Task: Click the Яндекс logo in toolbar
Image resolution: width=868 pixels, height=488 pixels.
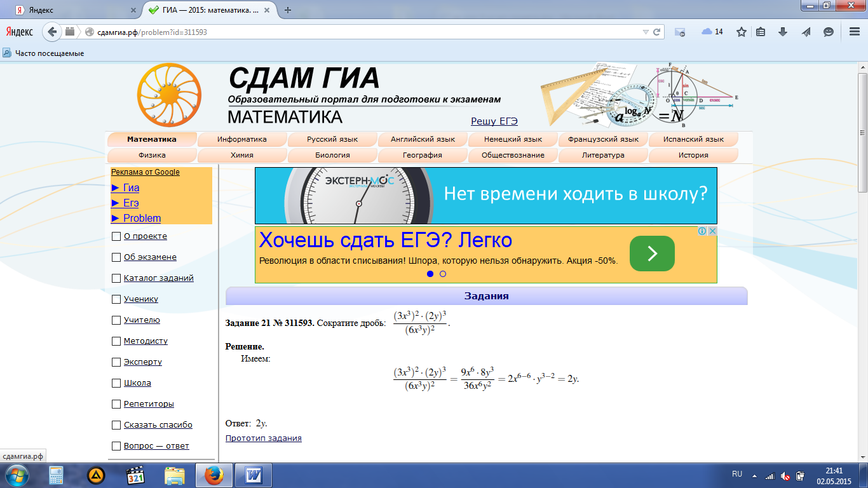Action: click(x=20, y=31)
